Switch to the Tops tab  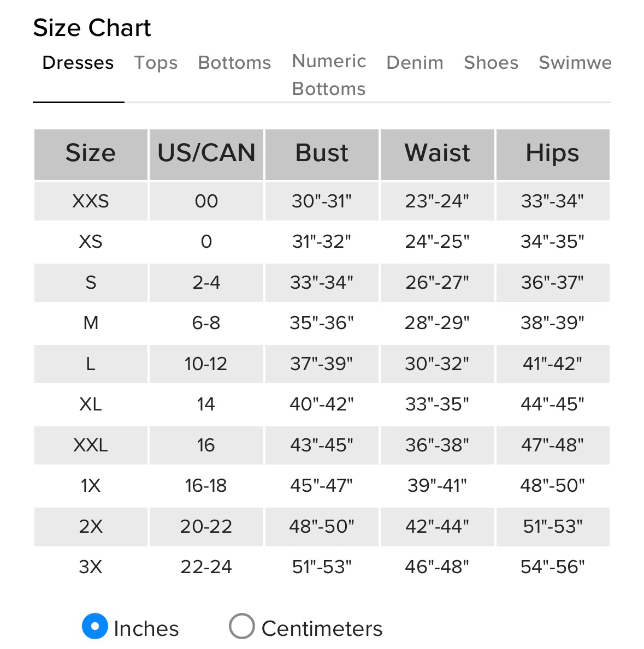coord(156,63)
